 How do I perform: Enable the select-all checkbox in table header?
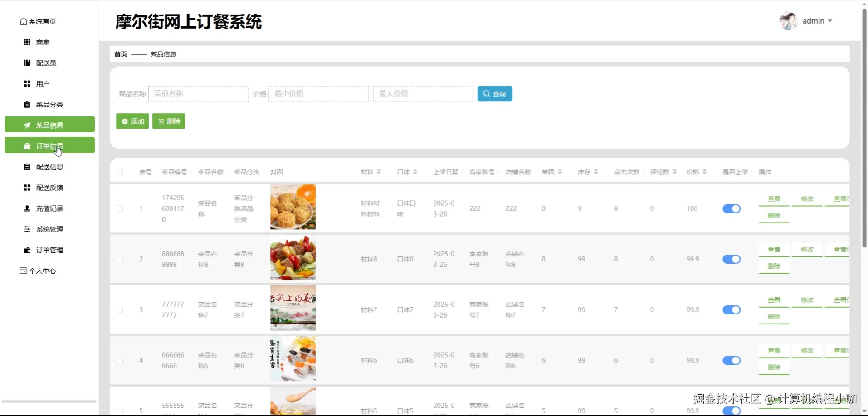[120, 172]
